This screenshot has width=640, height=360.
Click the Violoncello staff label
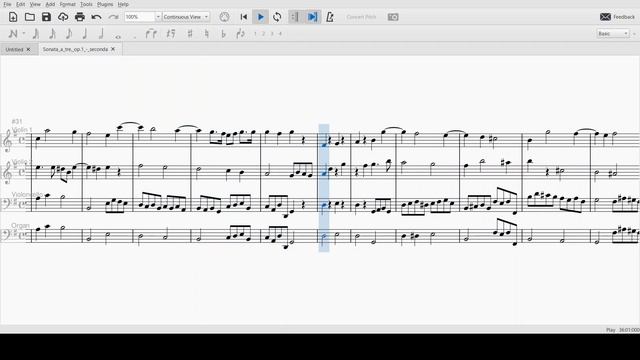27,194
